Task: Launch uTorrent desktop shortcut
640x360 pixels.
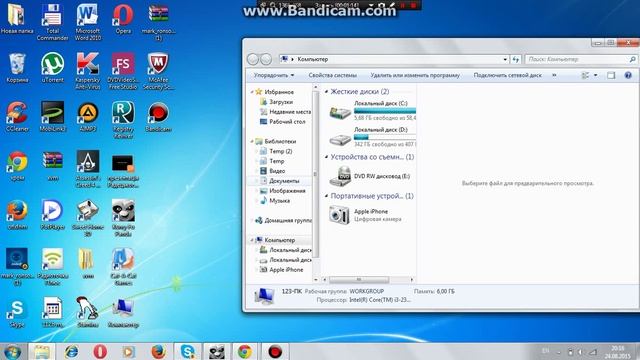Action: point(52,68)
